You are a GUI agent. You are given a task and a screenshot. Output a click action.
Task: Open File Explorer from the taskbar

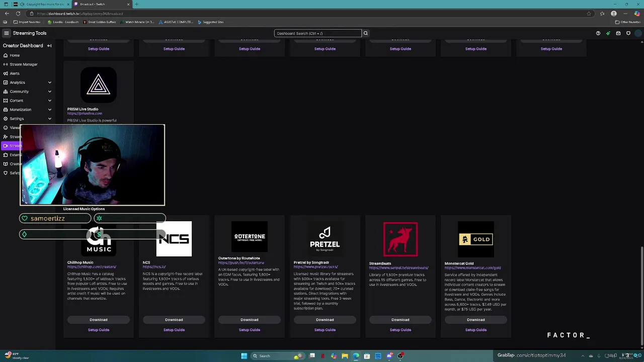pos(345,356)
